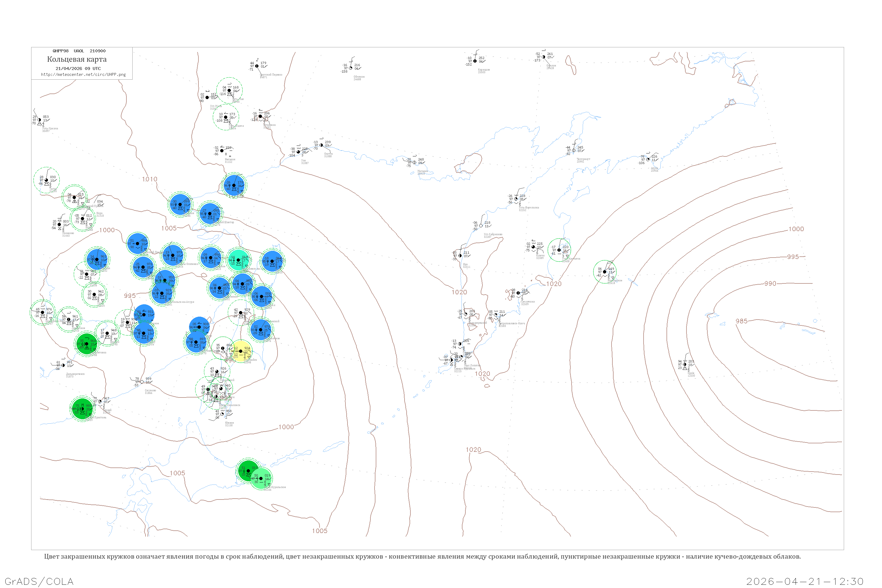Click the Magadan station marker
The image size is (882, 588).
414,162
